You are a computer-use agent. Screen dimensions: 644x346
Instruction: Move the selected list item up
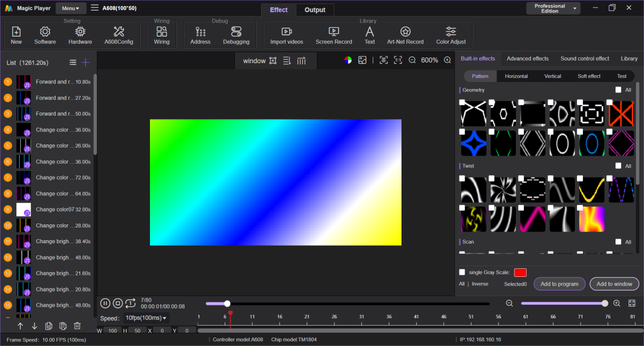point(20,326)
